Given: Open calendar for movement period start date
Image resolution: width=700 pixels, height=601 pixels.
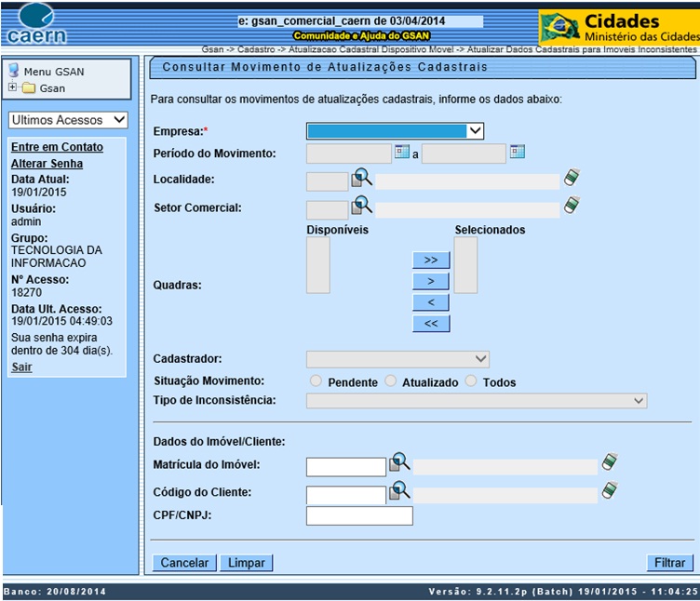Looking at the screenshot, I should [x=402, y=152].
